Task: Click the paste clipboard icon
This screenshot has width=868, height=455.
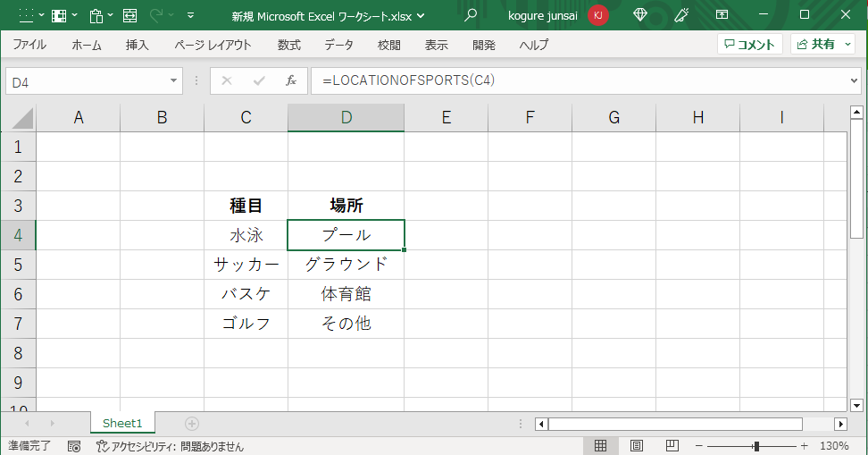Action: [x=96, y=15]
